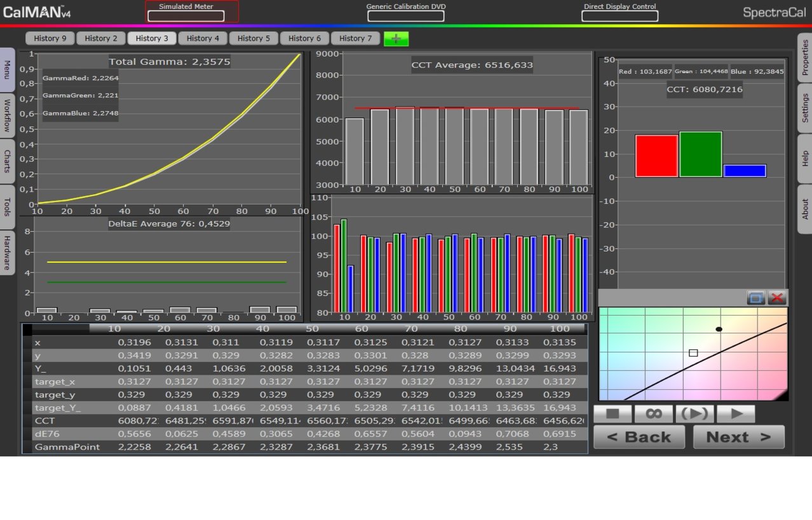Click the large red bar in the RGB balance chart
Viewport: 812px width, 520px height.
[656, 156]
